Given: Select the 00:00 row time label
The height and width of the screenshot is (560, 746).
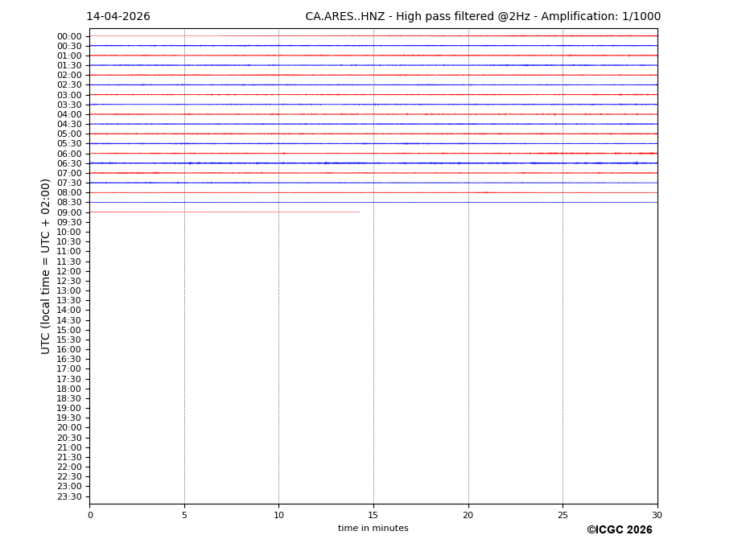Looking at the screenshot, I should click(69, 36).
